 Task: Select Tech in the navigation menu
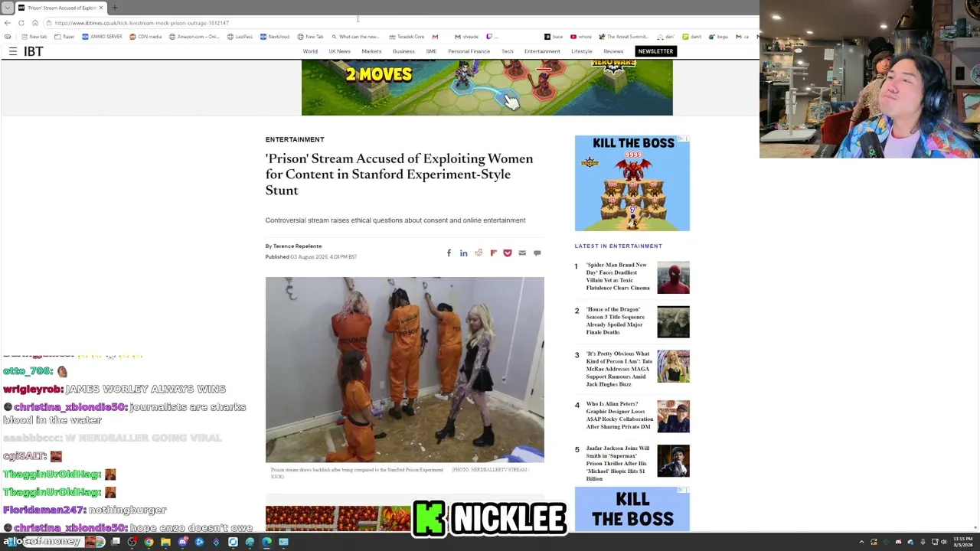point(507,51)
